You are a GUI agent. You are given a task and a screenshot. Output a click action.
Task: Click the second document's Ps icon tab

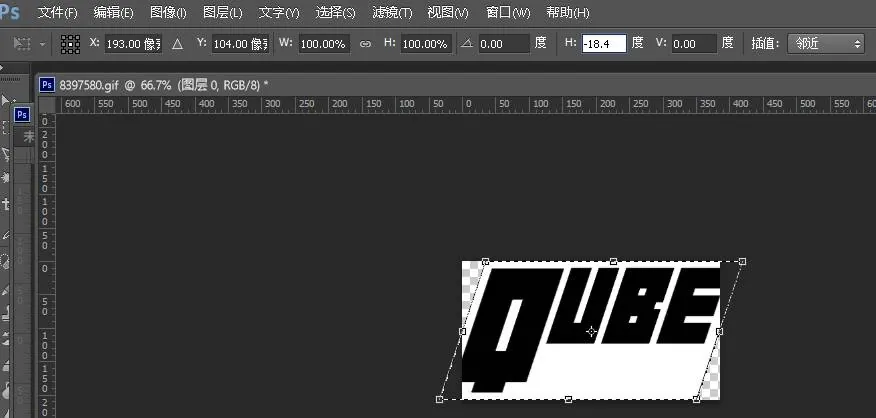(x=22, y=115)
